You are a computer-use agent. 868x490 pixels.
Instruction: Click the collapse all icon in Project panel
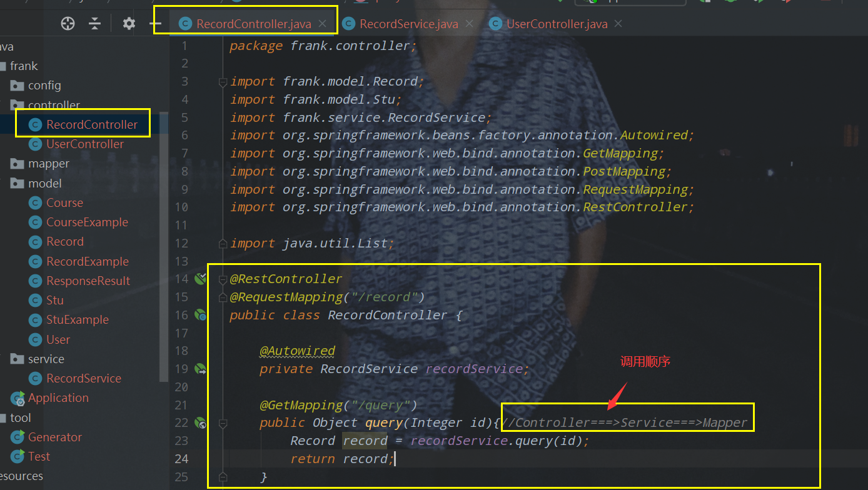(94, 24)
